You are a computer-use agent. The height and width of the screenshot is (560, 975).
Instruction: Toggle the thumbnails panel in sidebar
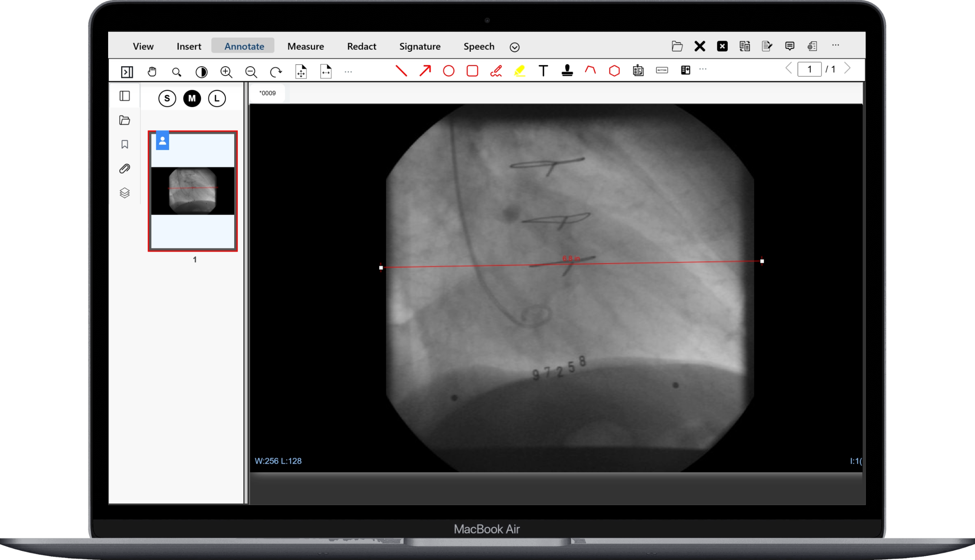[125, 96]
